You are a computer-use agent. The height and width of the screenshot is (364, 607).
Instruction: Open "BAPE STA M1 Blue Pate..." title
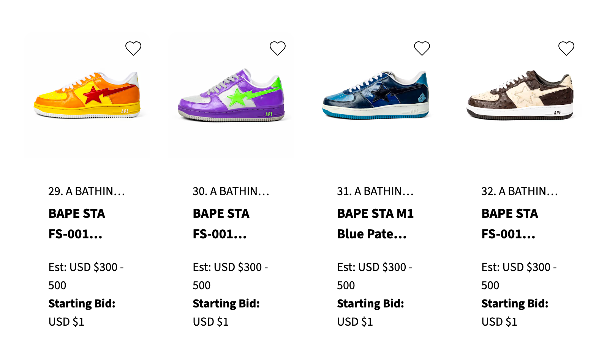375,224
